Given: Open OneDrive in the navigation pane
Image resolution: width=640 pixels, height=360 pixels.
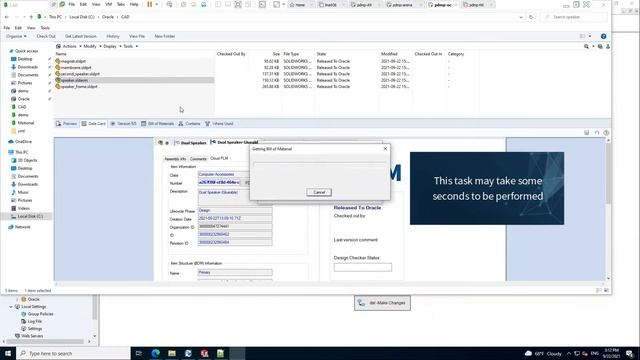Looking at the screenshot, I should coord(23,142).
